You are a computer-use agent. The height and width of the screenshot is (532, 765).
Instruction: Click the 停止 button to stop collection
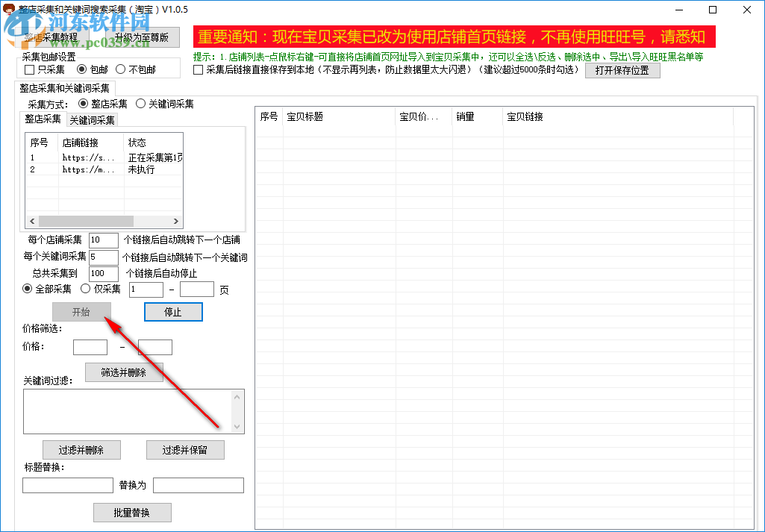(x=172, y=311)
